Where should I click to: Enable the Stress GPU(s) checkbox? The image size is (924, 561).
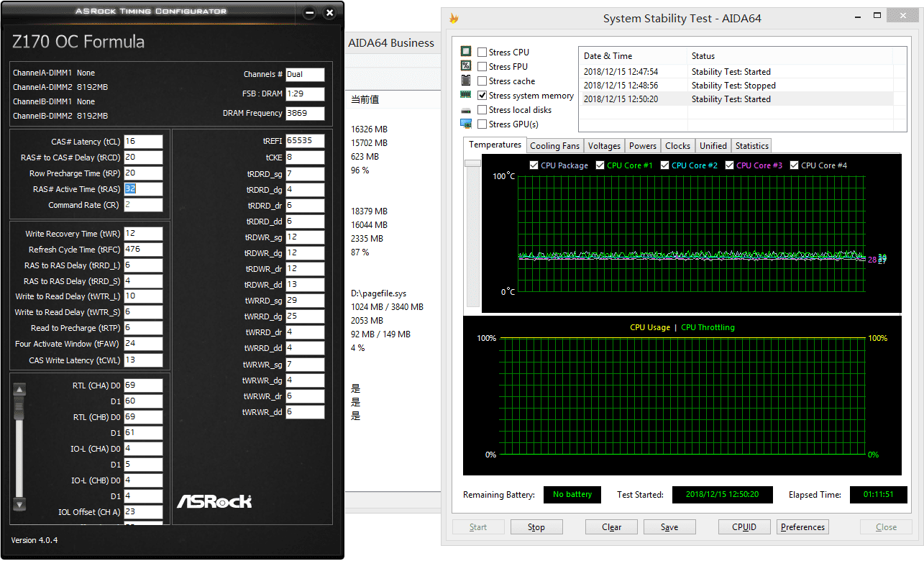click(482, 124)
